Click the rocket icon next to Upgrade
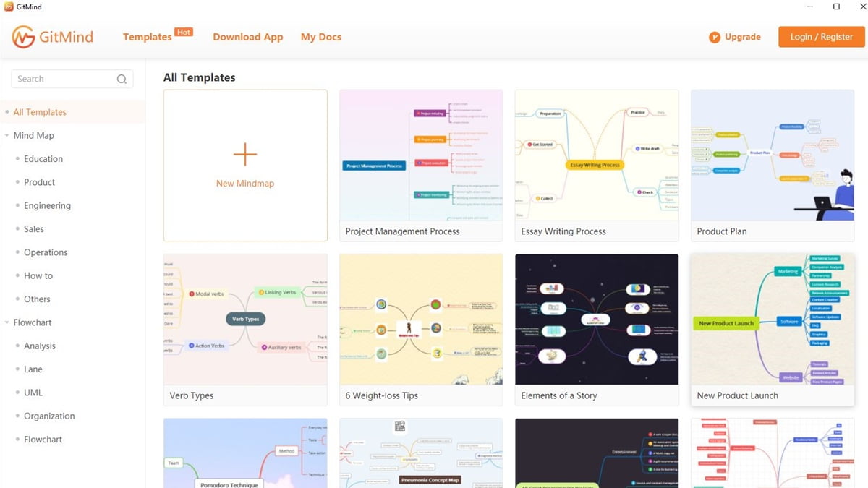Image resolution: width=868 pixels, height=488 pixels. [x=715, y=36]
